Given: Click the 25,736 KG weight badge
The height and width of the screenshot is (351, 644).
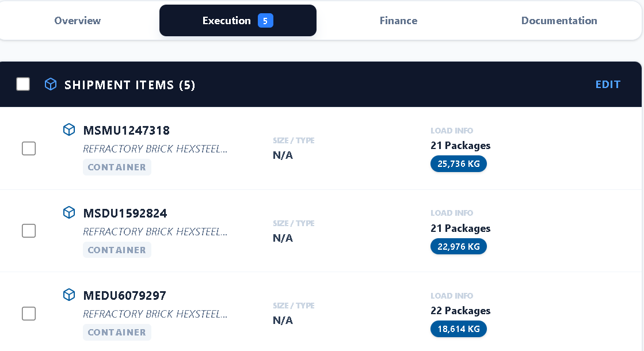Looking at the screenshot, I should pyautogui.click(x=459, y=164).
